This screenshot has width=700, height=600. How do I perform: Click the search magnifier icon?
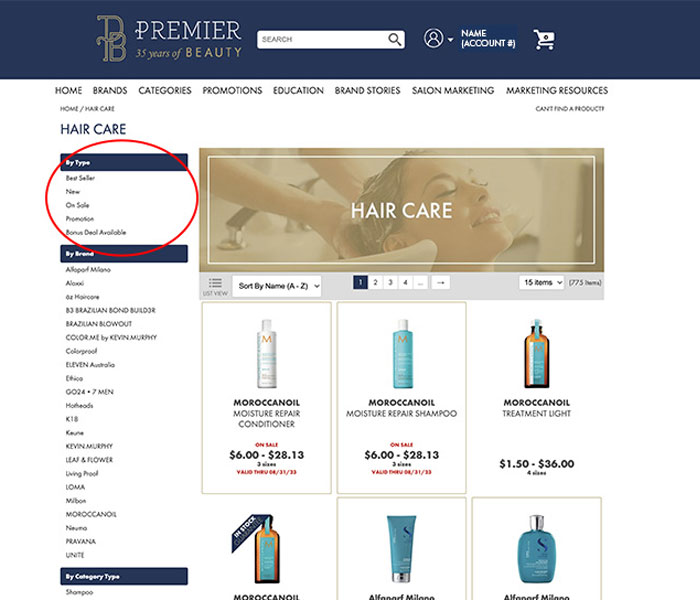click(x=394, y=39)
